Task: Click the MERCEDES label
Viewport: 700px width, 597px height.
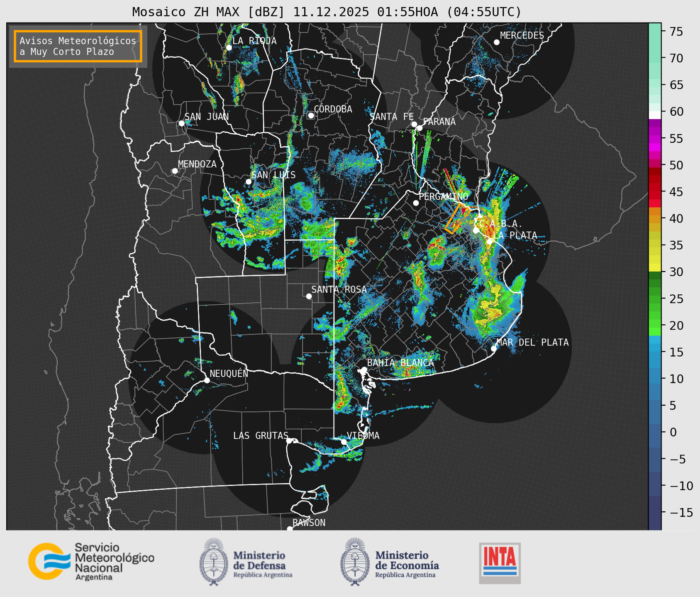Action: (x=522, y=36)
